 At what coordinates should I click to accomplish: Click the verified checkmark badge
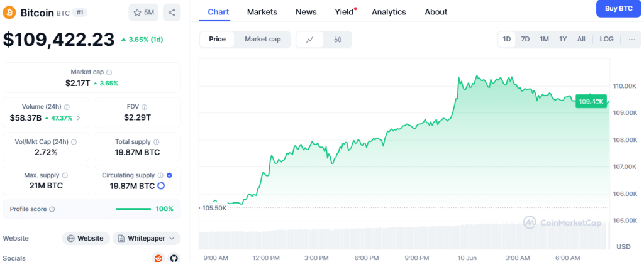(x=170, y=175)
